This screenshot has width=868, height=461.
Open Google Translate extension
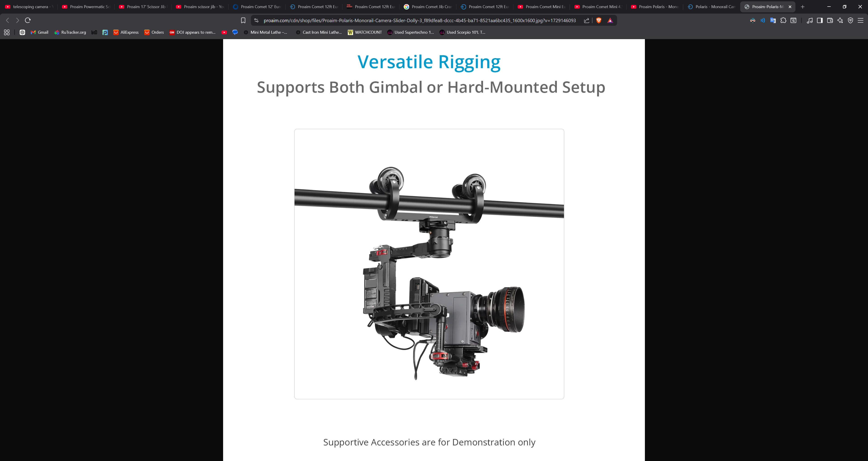(x=773, y=21)
